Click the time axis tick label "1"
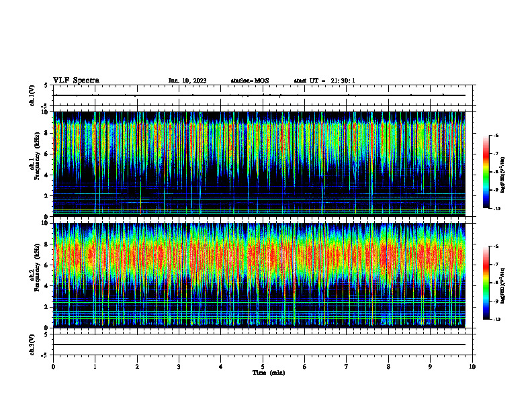Image resolution: width=532 pixels, height=411 pixels. click(95, 367)
